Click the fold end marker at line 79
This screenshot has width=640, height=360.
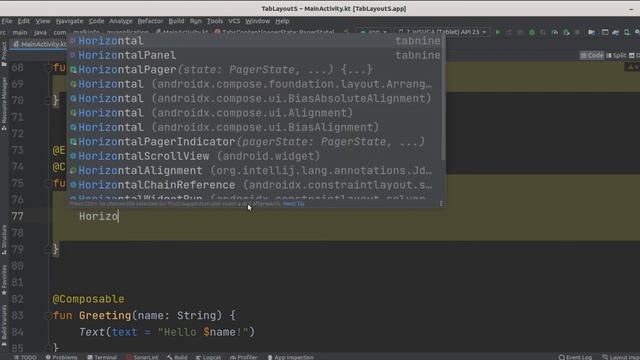click(47, 249)
